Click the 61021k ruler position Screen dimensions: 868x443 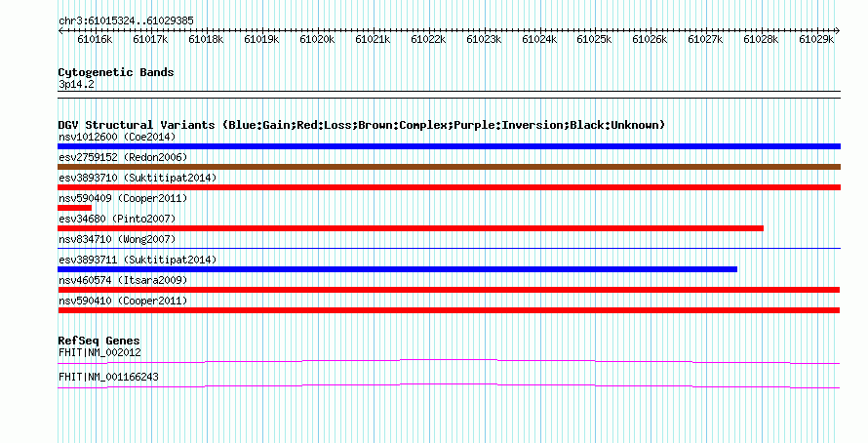374,39
